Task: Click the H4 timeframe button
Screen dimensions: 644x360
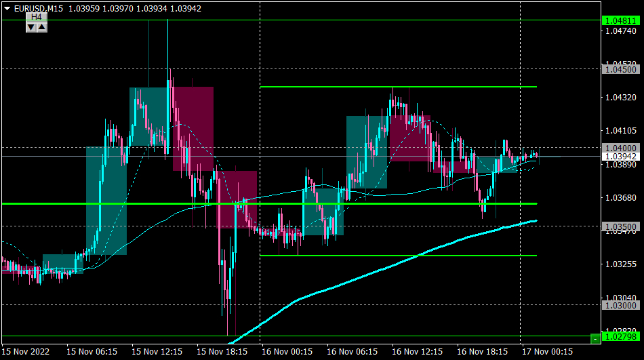Action: click(37, 17)
